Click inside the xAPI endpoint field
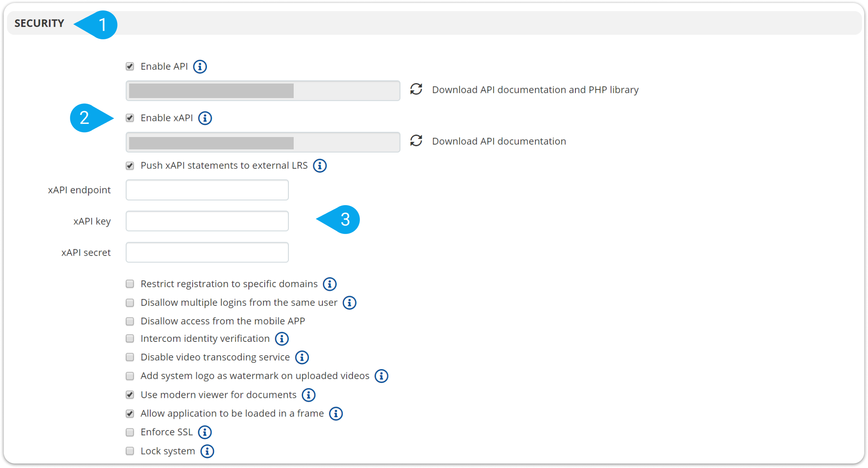Screen dimensions: 868x468 coord(207,190)
